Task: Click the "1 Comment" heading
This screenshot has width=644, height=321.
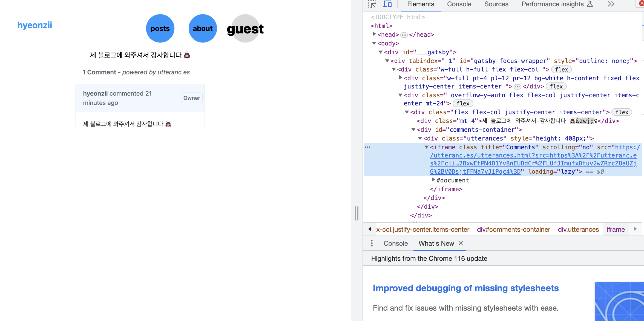Action: (x=99, y=72)
